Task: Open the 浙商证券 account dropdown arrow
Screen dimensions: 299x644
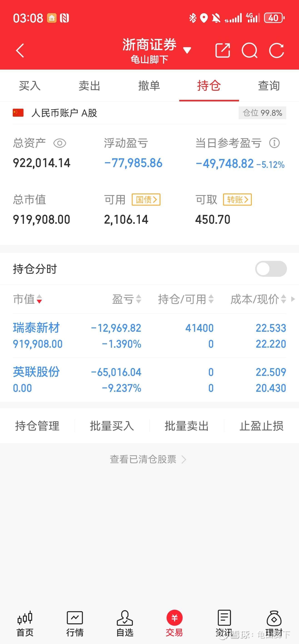Action: [x=187, y=50]
